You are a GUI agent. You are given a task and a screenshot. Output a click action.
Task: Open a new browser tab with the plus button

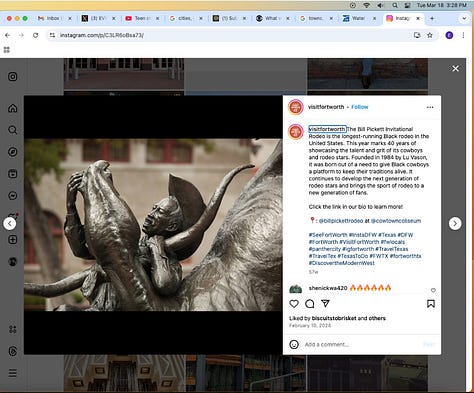[x=432, y=18]
